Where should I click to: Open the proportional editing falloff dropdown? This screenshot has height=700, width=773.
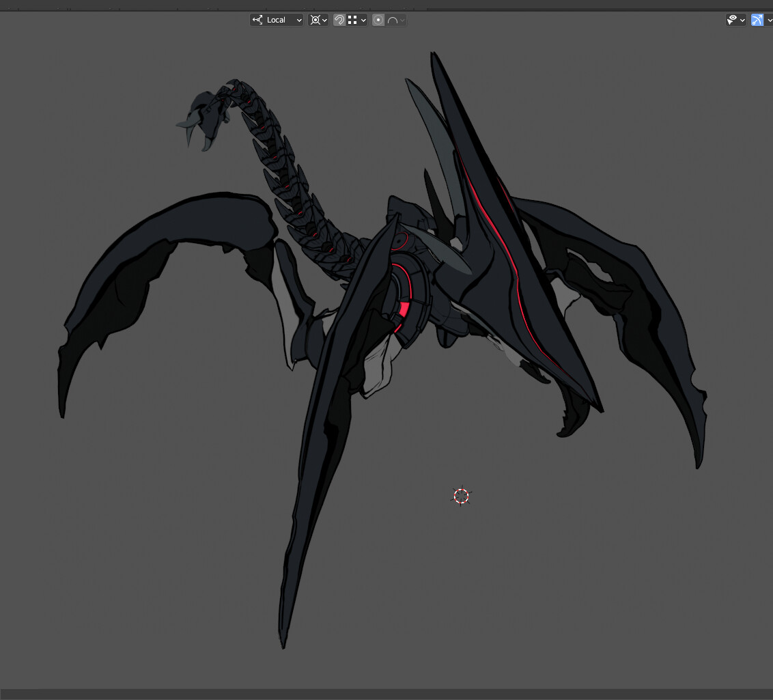402,20
